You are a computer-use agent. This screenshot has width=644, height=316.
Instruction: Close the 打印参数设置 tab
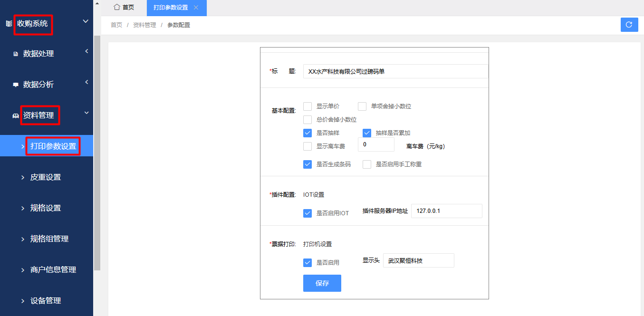(x=196, y=8)
